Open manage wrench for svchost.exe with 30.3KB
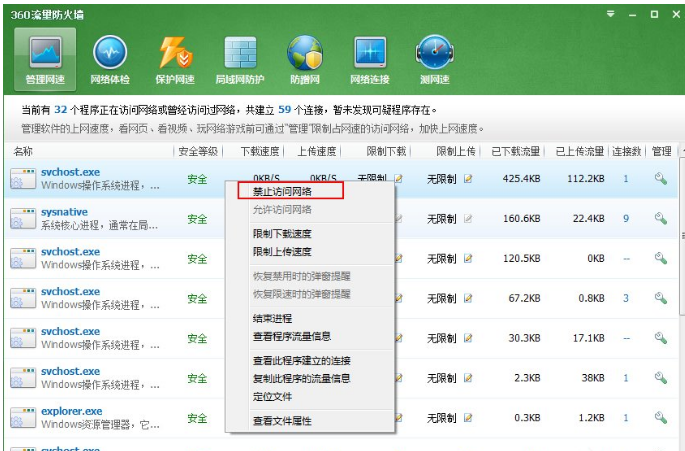Screen dimensions: 685x451 click(661, 338)
